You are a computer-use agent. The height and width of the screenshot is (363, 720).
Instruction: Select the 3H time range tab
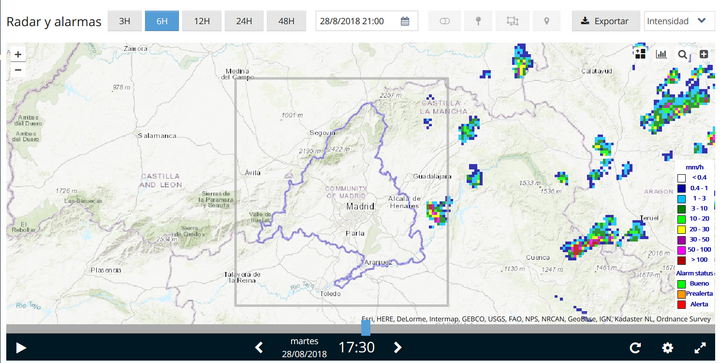click(124, 21)
